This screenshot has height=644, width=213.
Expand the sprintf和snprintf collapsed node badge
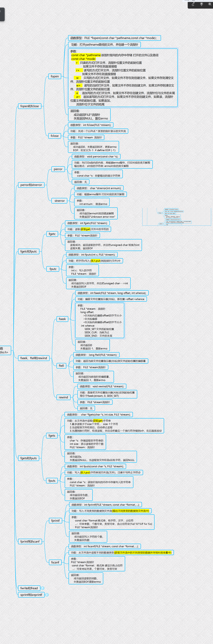point(47,595)
